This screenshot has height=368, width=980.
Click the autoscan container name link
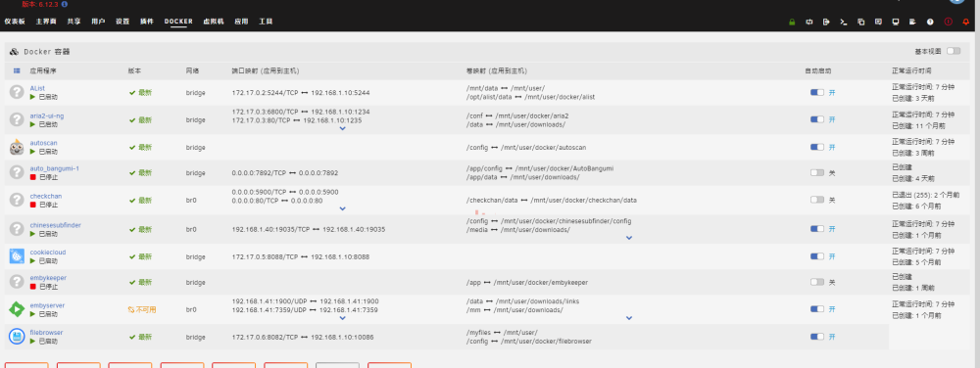(44, 143)
